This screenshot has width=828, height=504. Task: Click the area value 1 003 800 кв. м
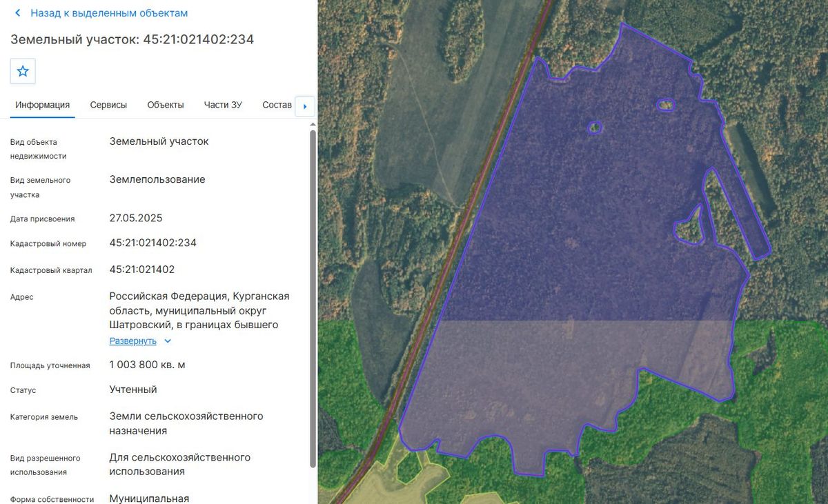pos(148,364)
